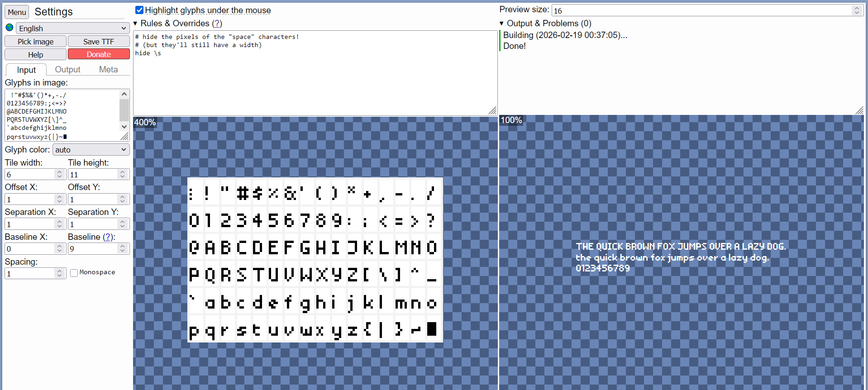Click the '&' glyph in the font image
This screenshot has width=868, height=390.
pyautogui.click(x=290, y=194)
